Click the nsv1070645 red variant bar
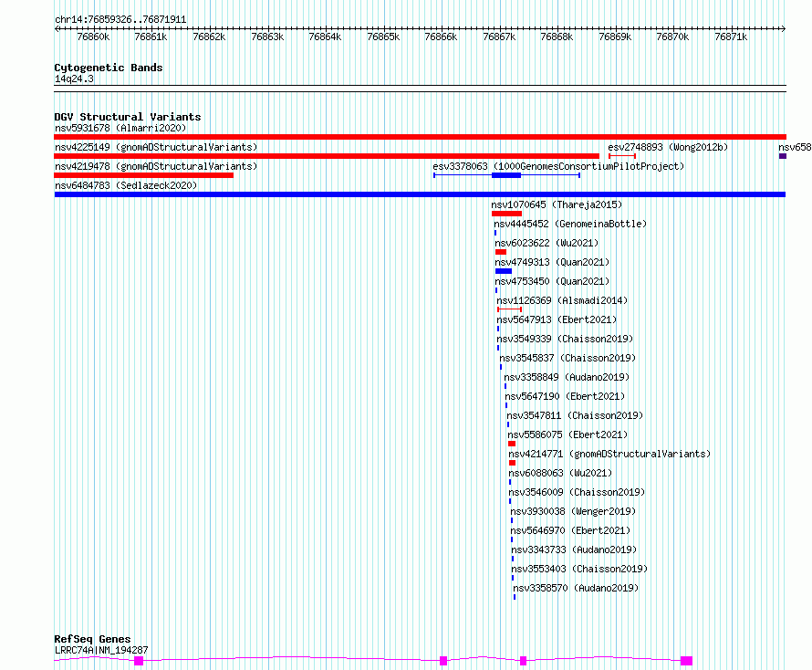The image size is (812, 670). (506, 214)
